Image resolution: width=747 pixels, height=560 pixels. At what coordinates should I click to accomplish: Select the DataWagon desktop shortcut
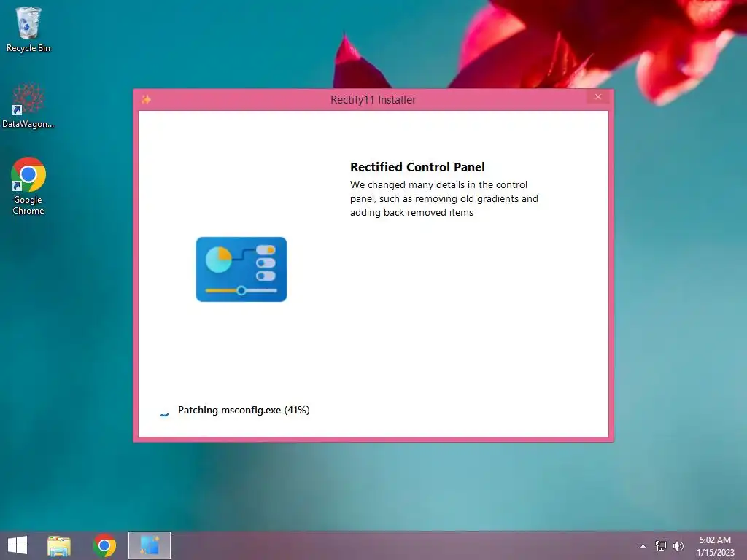click(28, 106)
